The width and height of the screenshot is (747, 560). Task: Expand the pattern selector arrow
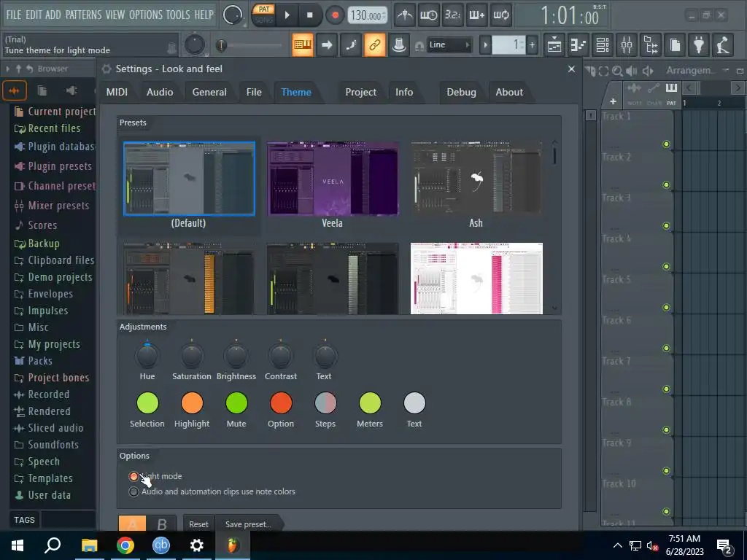click(x=485, y=45)
